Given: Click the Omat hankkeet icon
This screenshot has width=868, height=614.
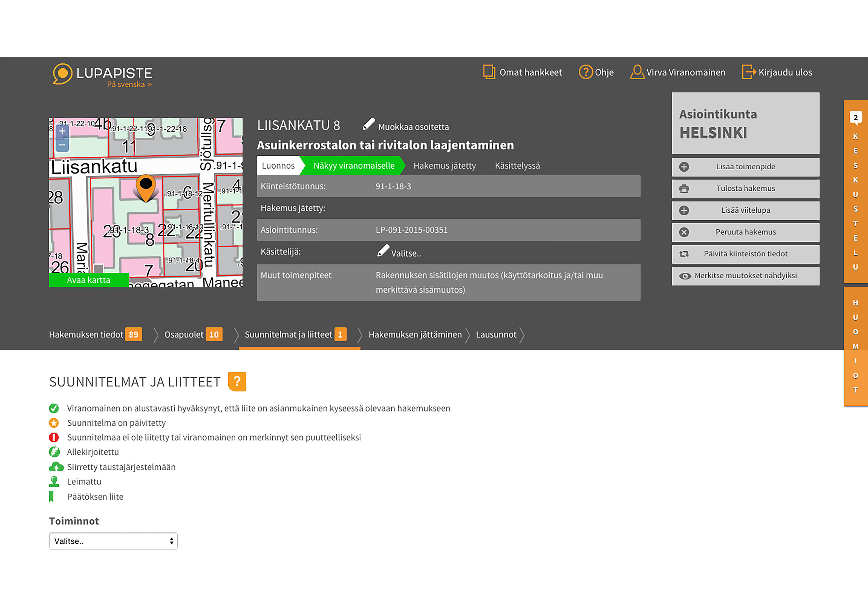Looking at the screenshot, I should (489, 72).
